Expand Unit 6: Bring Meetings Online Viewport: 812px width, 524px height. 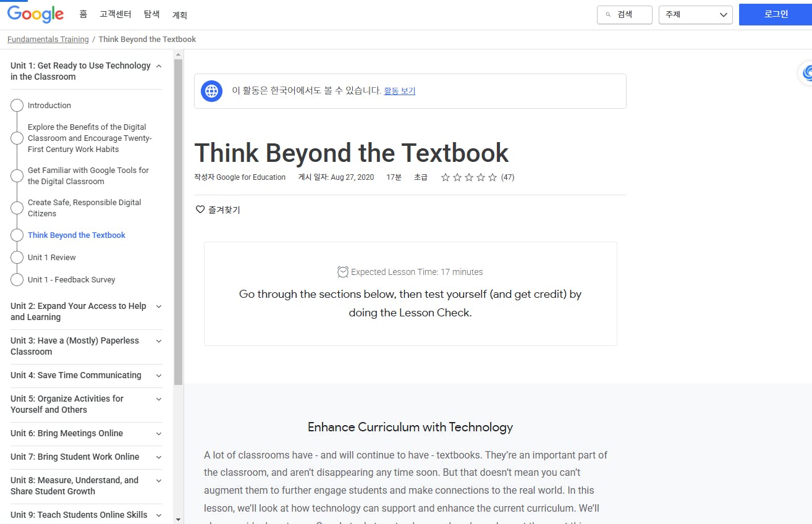(159, 434)
